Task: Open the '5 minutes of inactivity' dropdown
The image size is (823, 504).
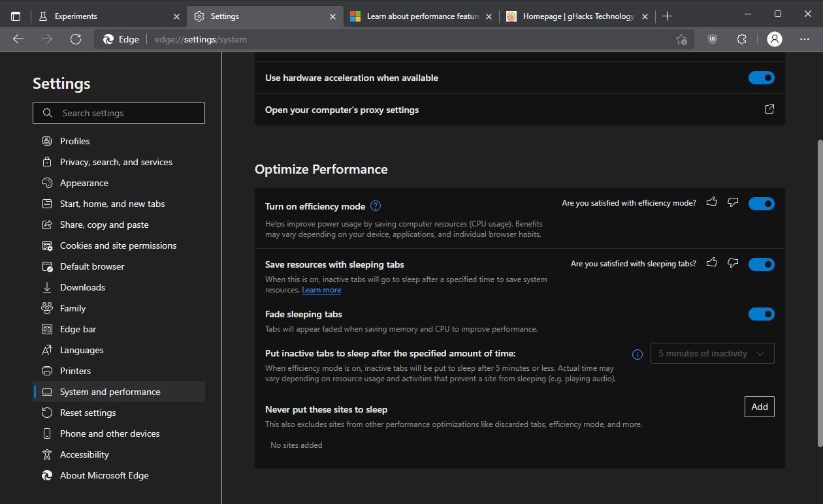Action: coord(712,353)
